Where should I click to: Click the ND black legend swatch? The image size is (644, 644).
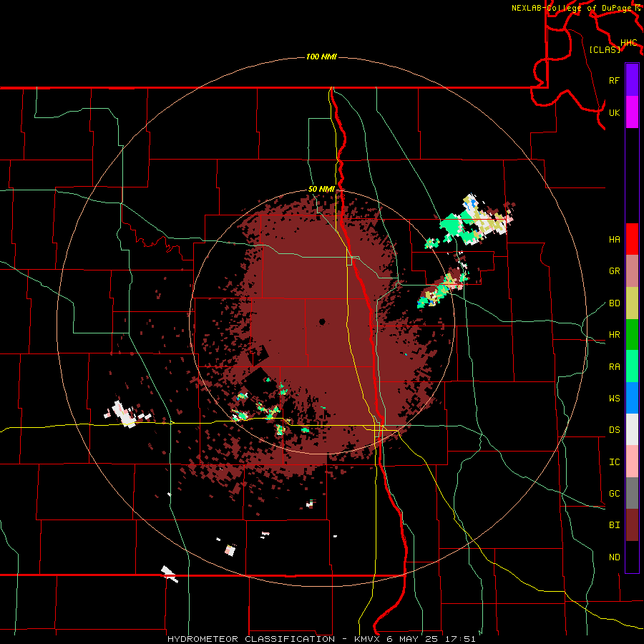click(632, 557)
